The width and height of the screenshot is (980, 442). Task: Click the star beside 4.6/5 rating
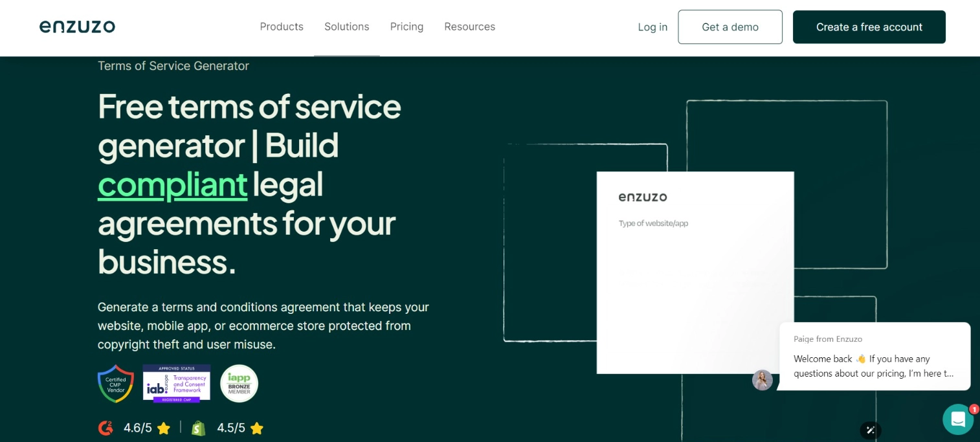[164, 428]
